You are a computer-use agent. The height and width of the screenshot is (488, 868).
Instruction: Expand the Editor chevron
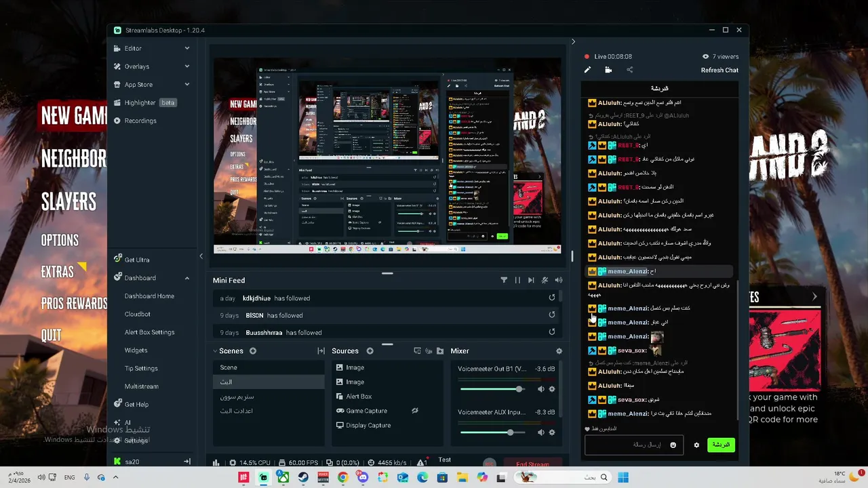pos(187,48)
